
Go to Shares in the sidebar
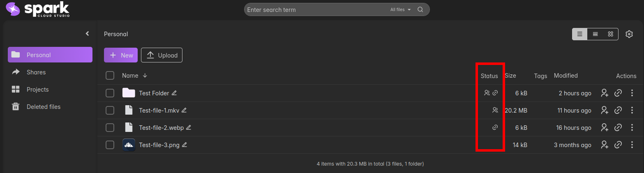(36, 72)
